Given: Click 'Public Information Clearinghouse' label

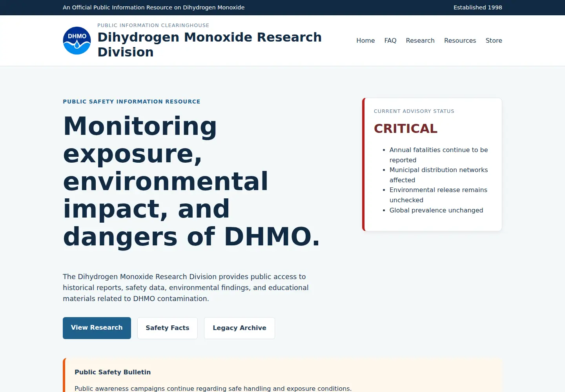Looking at the screenshot, I should [153, 25].
